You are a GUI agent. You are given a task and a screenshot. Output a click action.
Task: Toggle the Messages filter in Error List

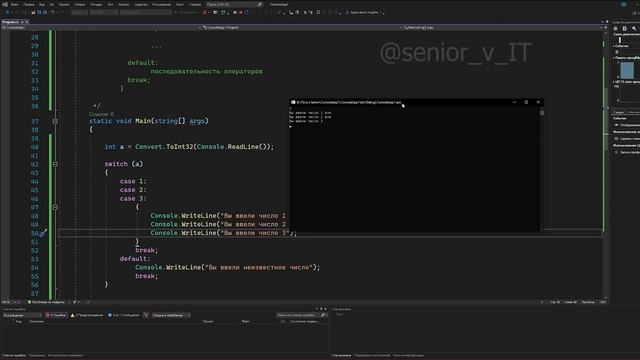(x=123, y=315)
